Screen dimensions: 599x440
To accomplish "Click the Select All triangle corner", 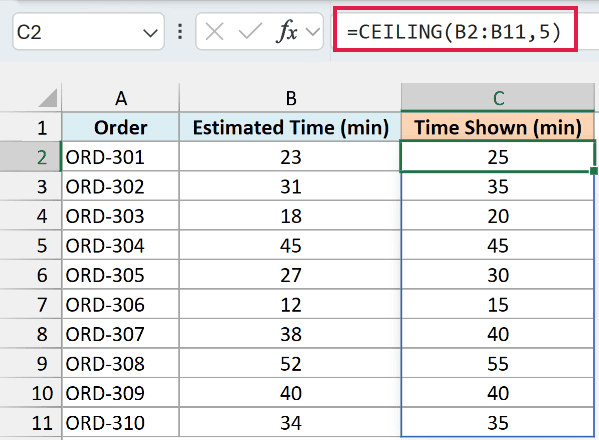I will [48, 98].
